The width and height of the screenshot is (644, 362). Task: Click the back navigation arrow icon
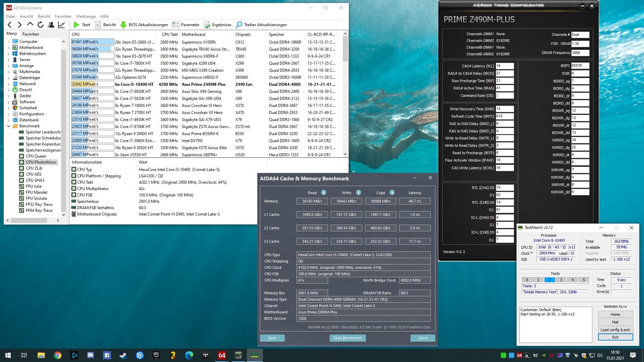(x=10, y=24)
